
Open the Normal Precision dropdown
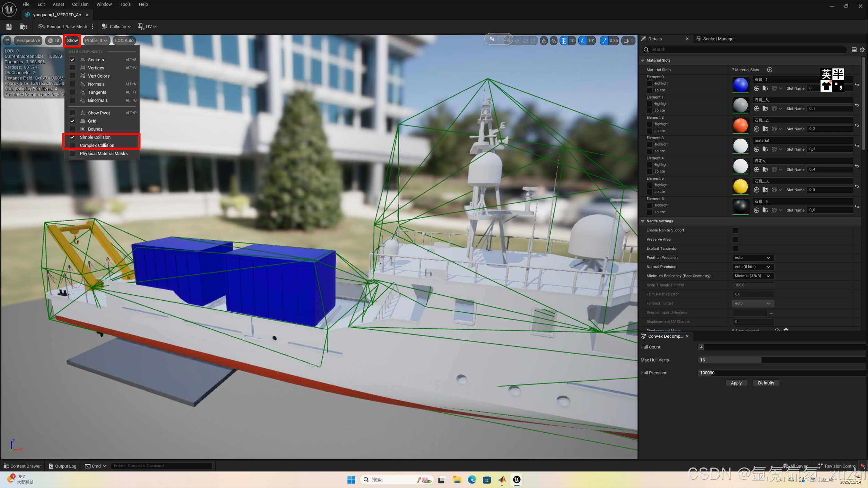click(752, 267)
